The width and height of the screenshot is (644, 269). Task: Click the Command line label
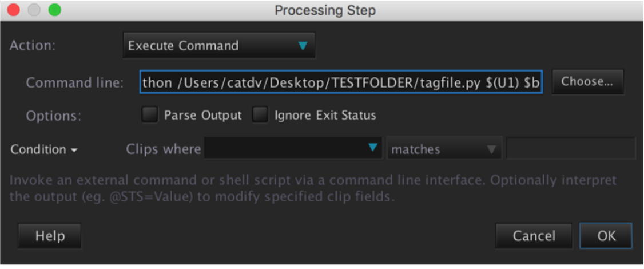[74, 83]
